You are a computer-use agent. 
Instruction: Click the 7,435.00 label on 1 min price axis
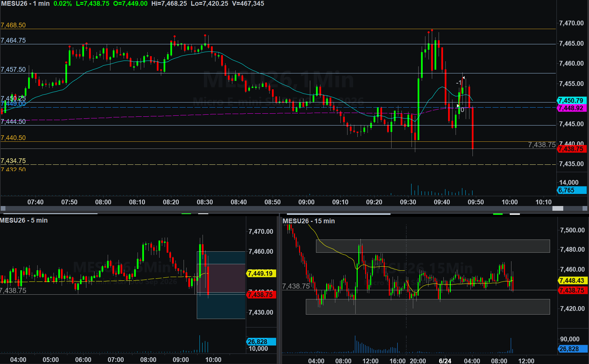pos(571,164)
